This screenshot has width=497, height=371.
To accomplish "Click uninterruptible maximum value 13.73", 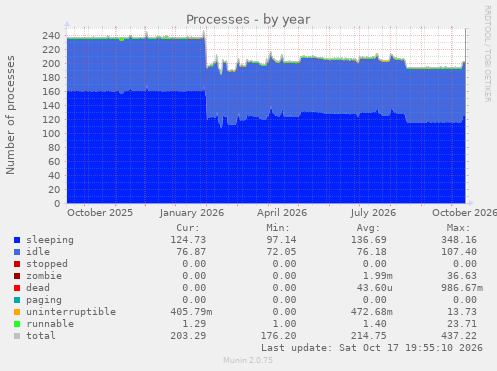I will pos(462,312).
